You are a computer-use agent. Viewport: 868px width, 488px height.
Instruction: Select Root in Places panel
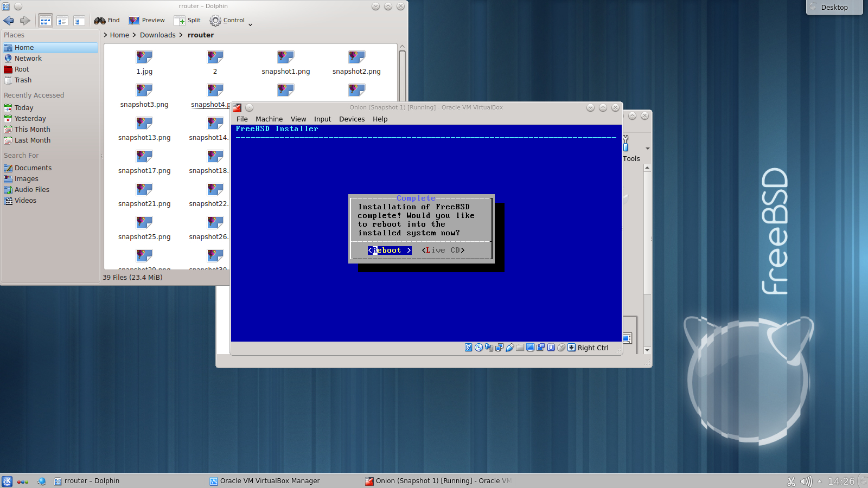[50, 69]
